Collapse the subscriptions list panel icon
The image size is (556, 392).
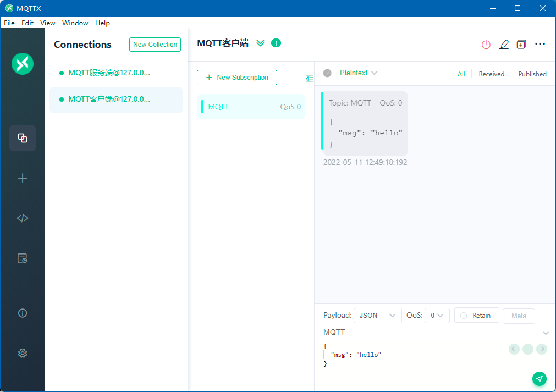pyautogui.click(x=310, y=78)
